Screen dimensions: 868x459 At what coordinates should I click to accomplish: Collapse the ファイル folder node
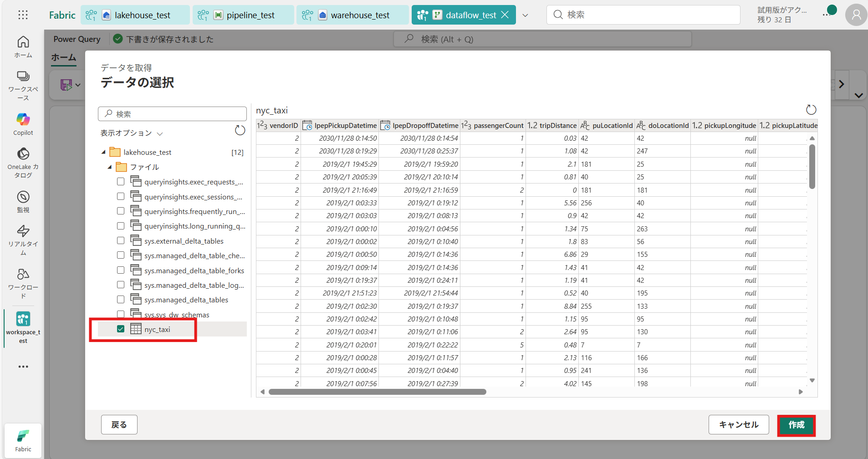point(110,167)
